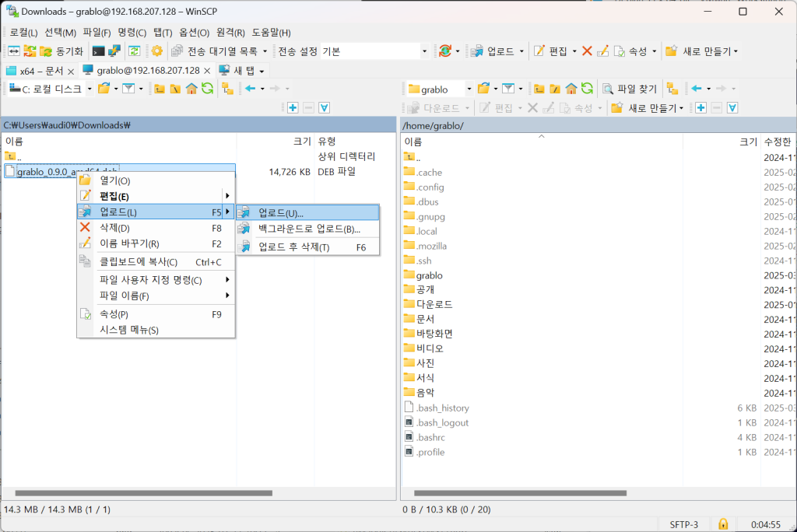
Task: Click the lock encryption icon in the status bar
Action: point(723,524)
